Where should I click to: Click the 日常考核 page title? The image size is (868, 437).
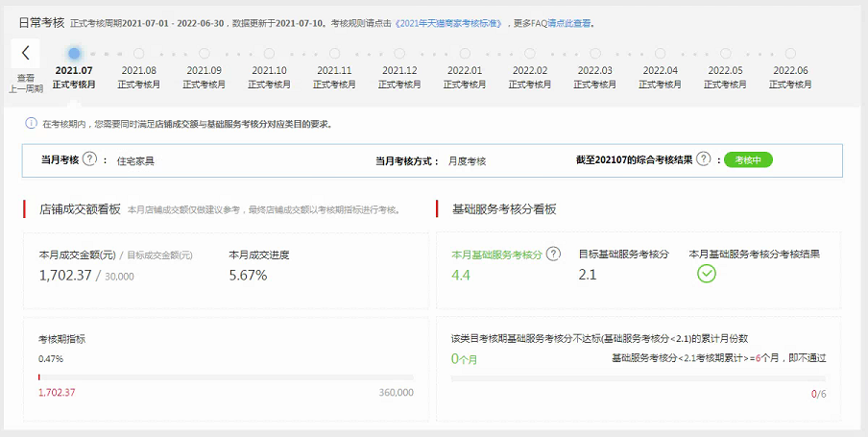[41, 23]
